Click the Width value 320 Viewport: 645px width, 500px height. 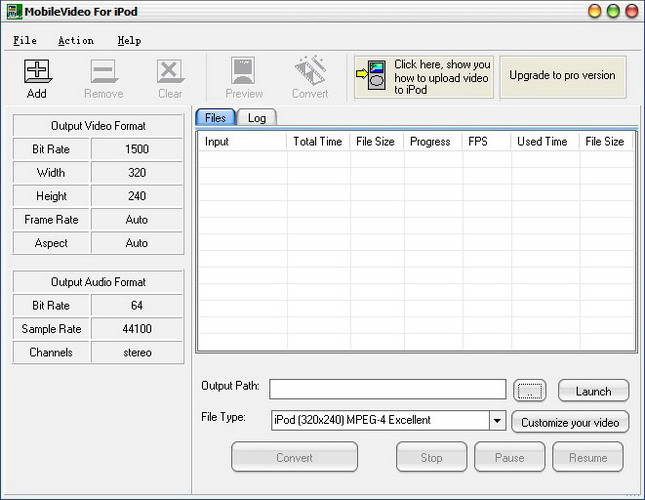pos(137,173)
